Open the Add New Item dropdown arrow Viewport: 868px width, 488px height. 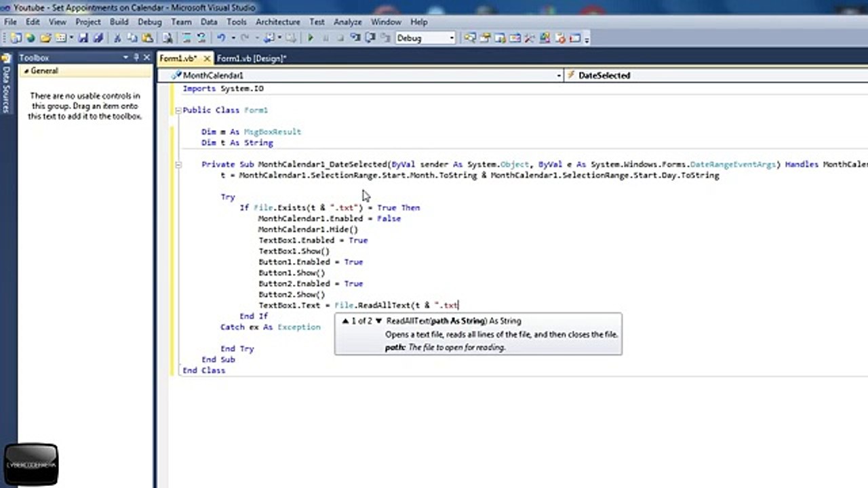[71, 38]
